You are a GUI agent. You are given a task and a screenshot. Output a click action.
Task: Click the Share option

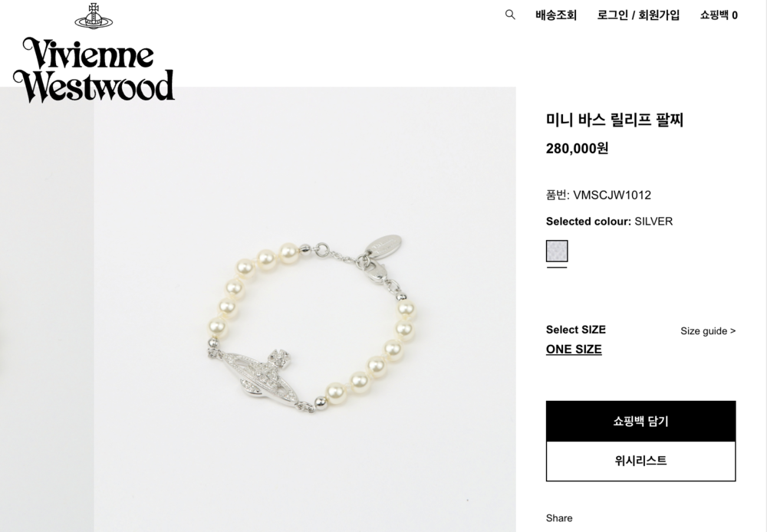click(559, 518)
